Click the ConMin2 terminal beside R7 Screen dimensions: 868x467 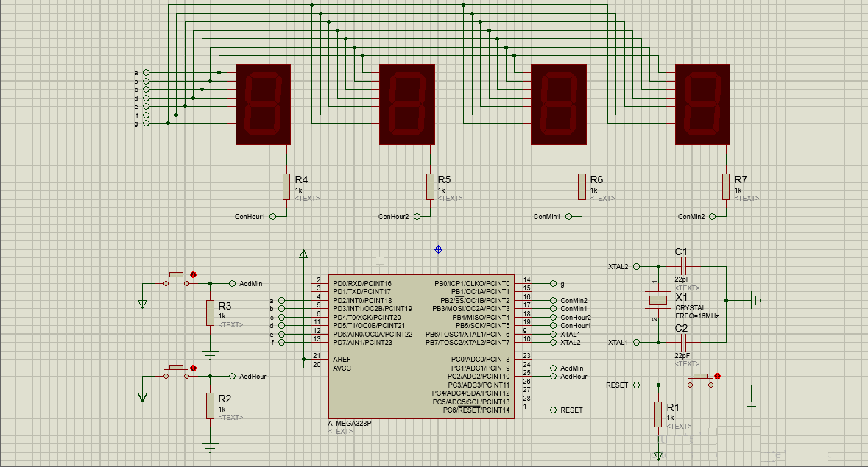713,217
